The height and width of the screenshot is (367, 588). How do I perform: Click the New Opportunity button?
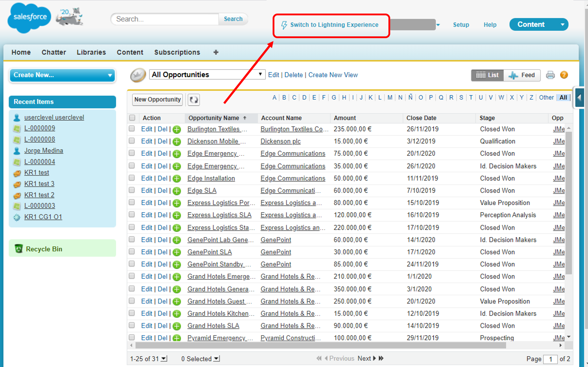[x=158, y=100]
